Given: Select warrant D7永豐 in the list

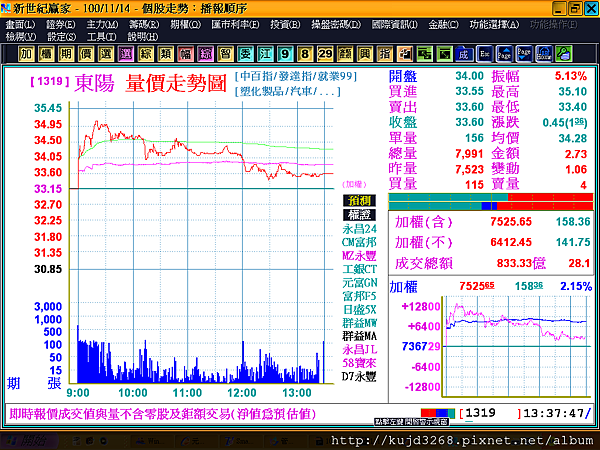Looking at the screenshot, I should pyautogui.click(x=359, y=377).
